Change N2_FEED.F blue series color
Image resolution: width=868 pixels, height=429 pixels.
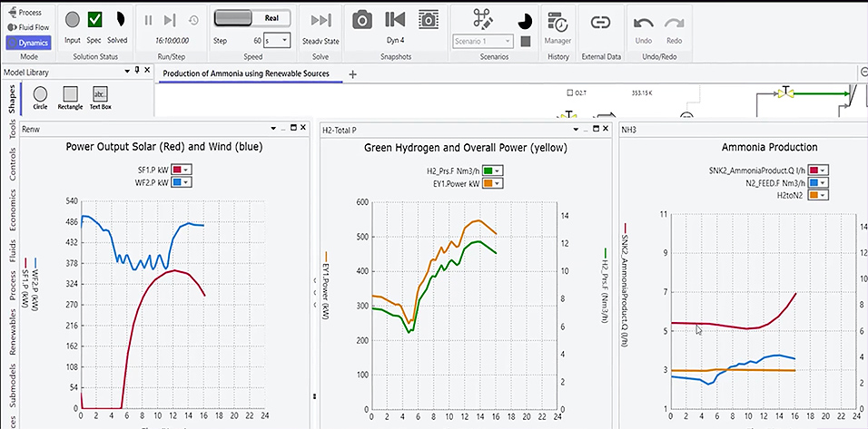tap(818, 182)
